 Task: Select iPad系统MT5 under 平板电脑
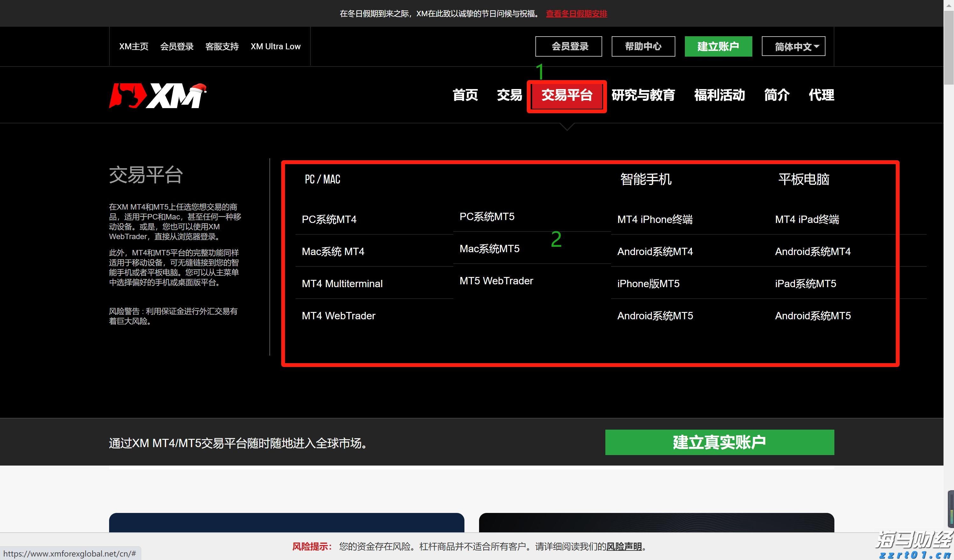pyautogui.click(x=805, y=283)
